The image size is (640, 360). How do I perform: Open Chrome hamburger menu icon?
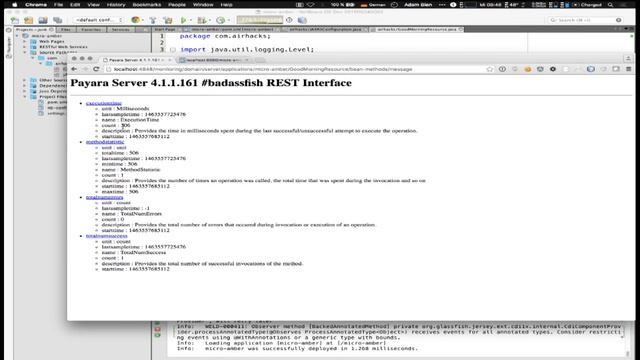629,69
